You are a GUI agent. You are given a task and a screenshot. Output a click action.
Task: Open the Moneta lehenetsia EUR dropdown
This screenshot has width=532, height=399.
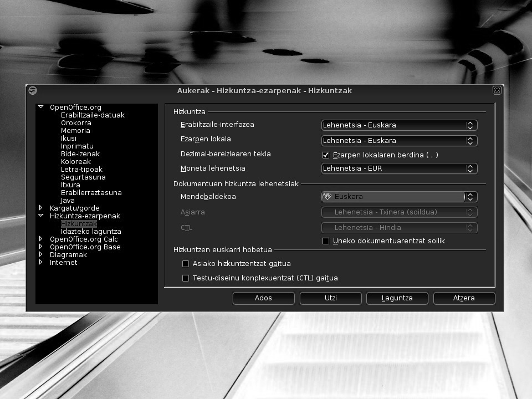[x=400, y=168]
